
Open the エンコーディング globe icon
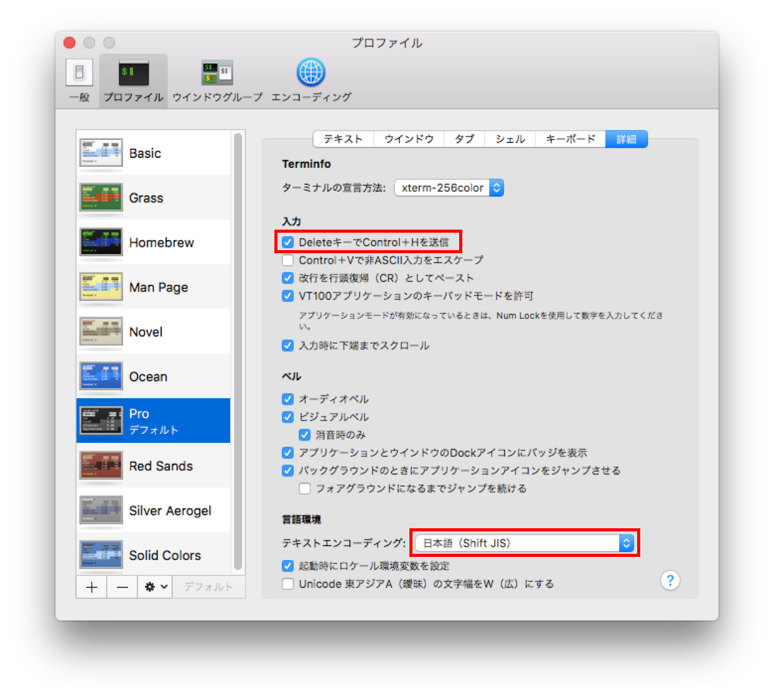[x=311, y=73]
